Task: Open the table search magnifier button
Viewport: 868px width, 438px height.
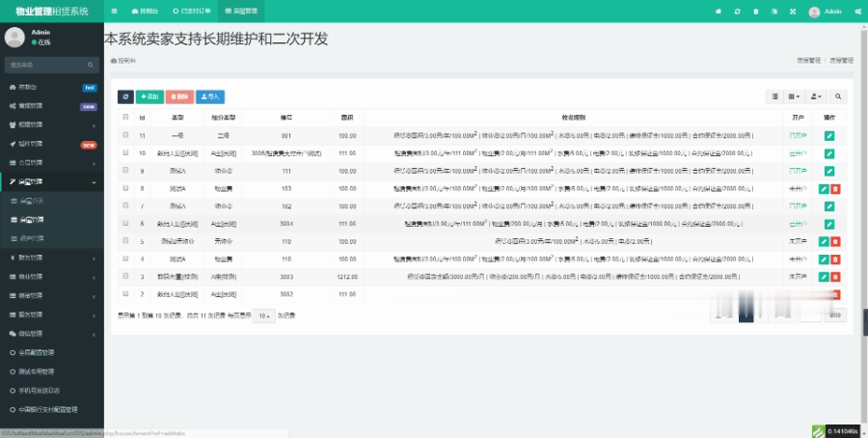Action: [x=838, y=96]
